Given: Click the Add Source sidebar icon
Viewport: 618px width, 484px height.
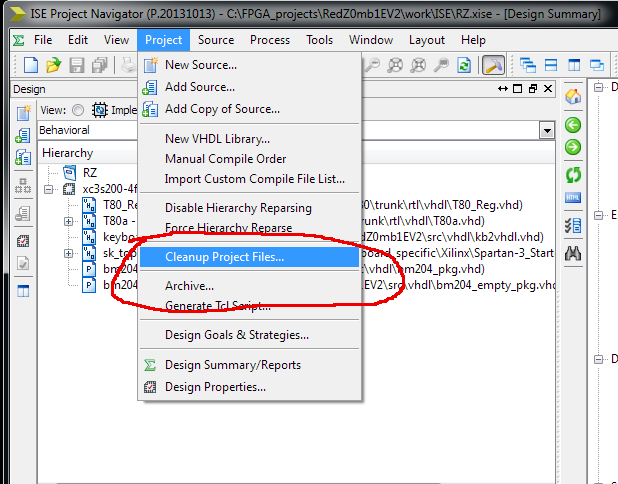Looking at the screenshot, I should tap(23, 136).
